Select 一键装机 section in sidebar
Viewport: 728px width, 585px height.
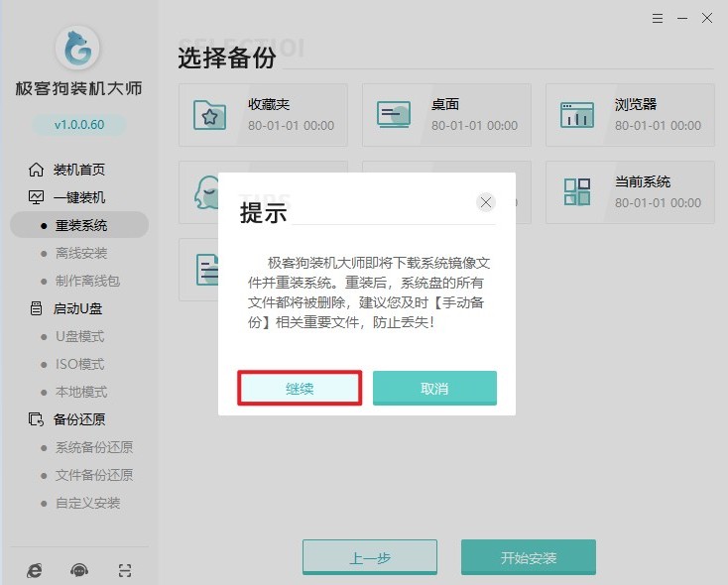79,197
